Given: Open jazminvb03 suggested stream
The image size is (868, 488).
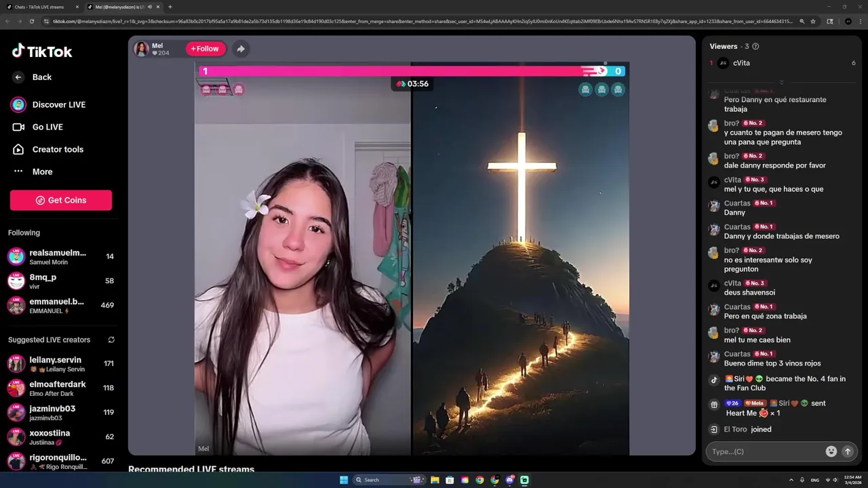Looking at the screenshot, I should click(x=61, y=413).
